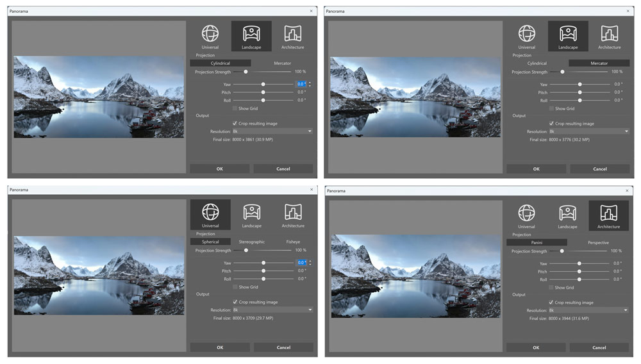This screenshot has width=641, height=364.
Task: Uncheck Crop resulting image in Spherical dialog
Action: (235, 302)
